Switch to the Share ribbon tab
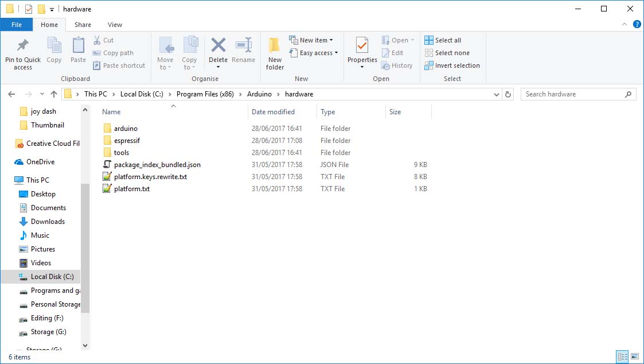644x364 pixels. click(83, 25)
